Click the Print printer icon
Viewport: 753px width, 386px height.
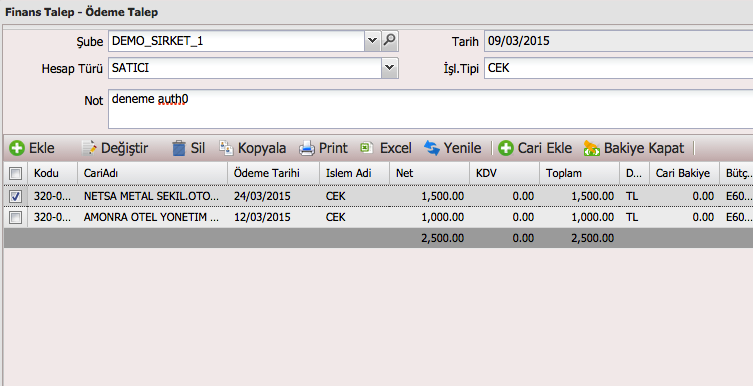307,148
